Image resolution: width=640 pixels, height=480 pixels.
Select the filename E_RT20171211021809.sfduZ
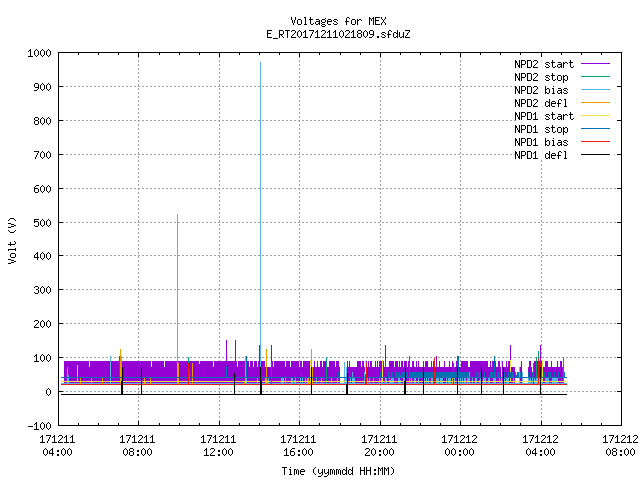click(x=338, y=34)
